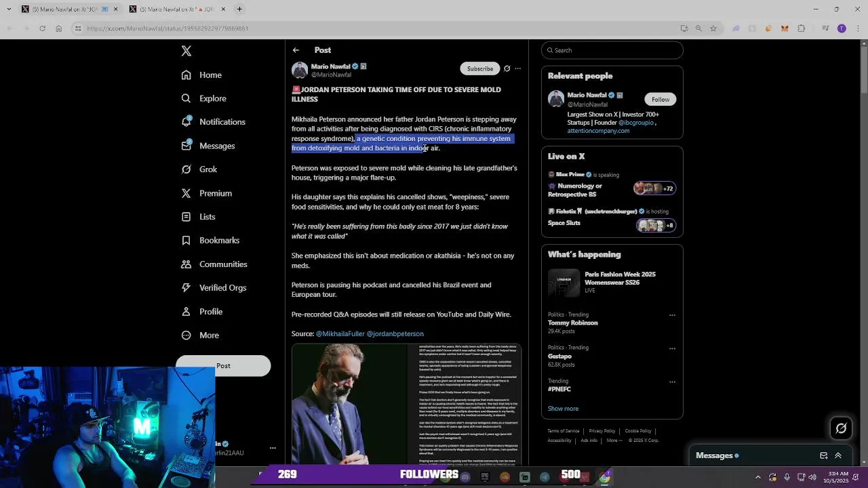868x488 pixels.
Task: Open Paris Fashion Week 2025 event
Action: point(612,283)
